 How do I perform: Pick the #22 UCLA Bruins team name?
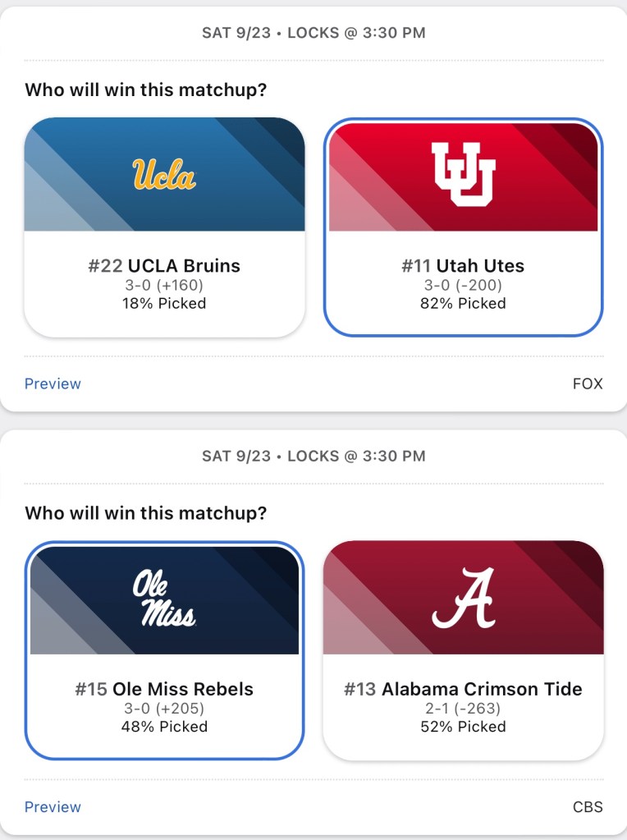click(164, 266)
